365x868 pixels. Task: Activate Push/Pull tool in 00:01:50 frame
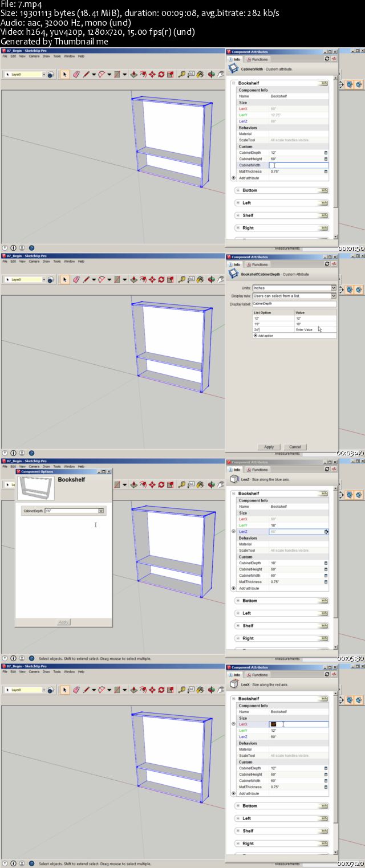134,74
